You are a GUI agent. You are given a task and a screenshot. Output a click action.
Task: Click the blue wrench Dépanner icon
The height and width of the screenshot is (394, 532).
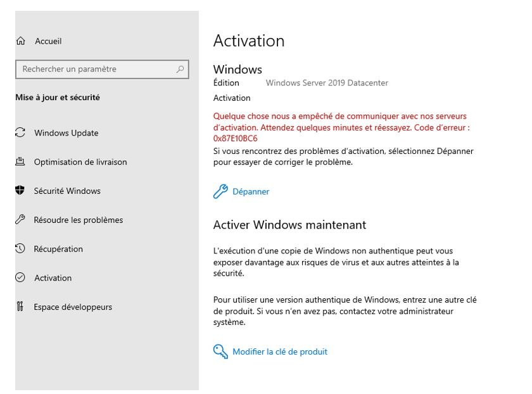tap(220, 191)
